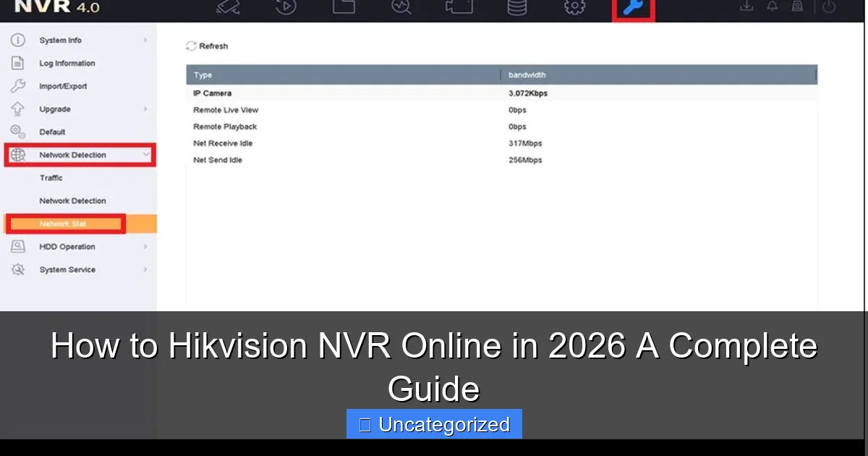Viewport: 868px width, 456px height.
Task: Select the maintenance wrench icon
Action: pyautogui.click(x=632, y=8)
